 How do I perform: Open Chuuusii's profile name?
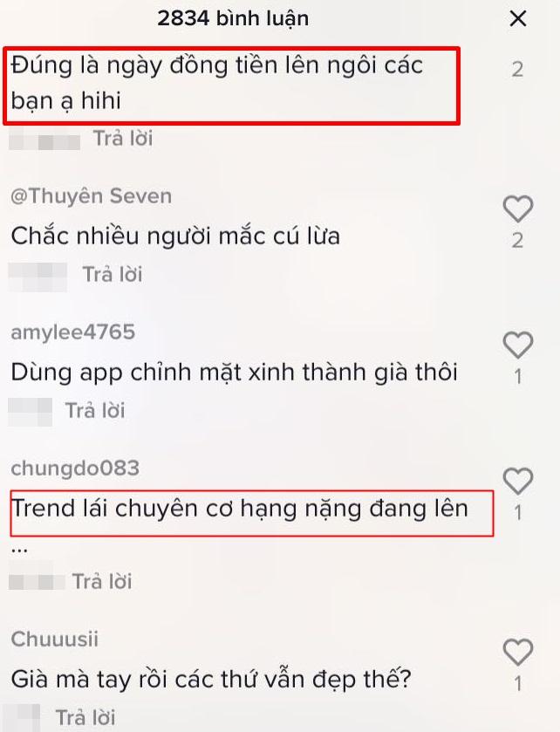tap(55, 640)
